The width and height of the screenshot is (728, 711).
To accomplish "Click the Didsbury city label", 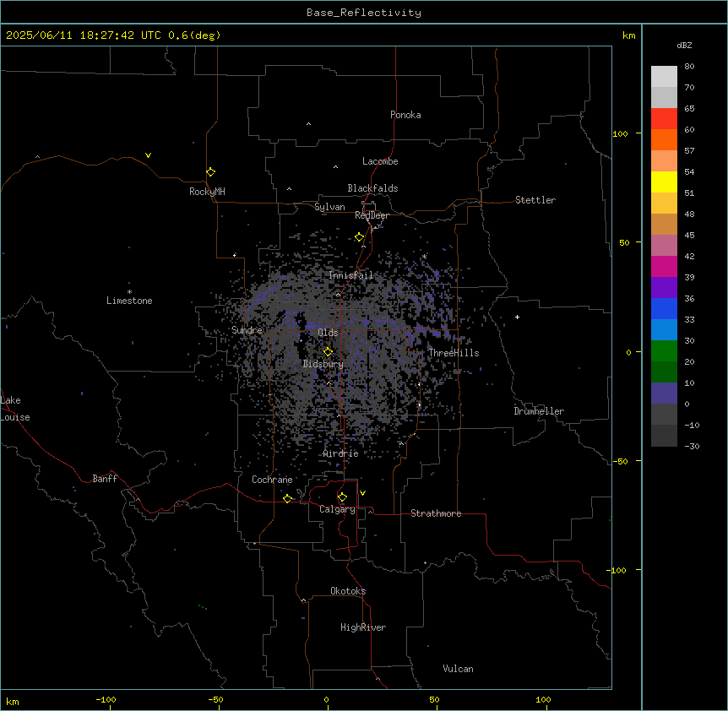I will (x=323, y=364).
